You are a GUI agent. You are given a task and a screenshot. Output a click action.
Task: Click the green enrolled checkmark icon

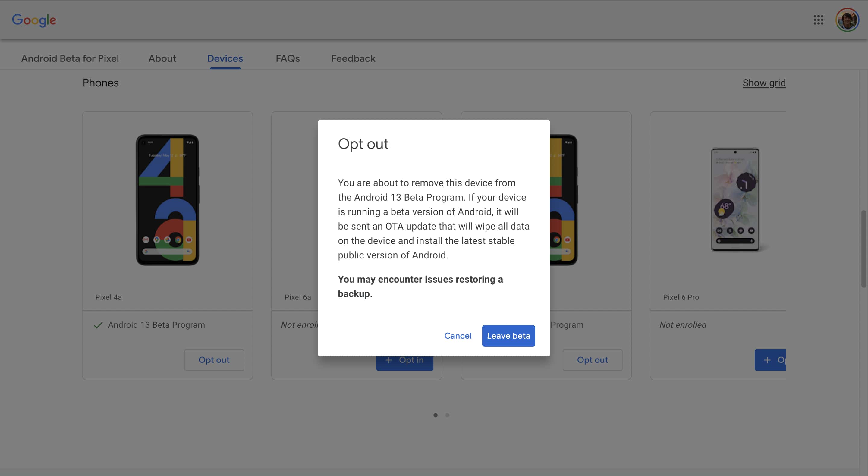(98, 325)
